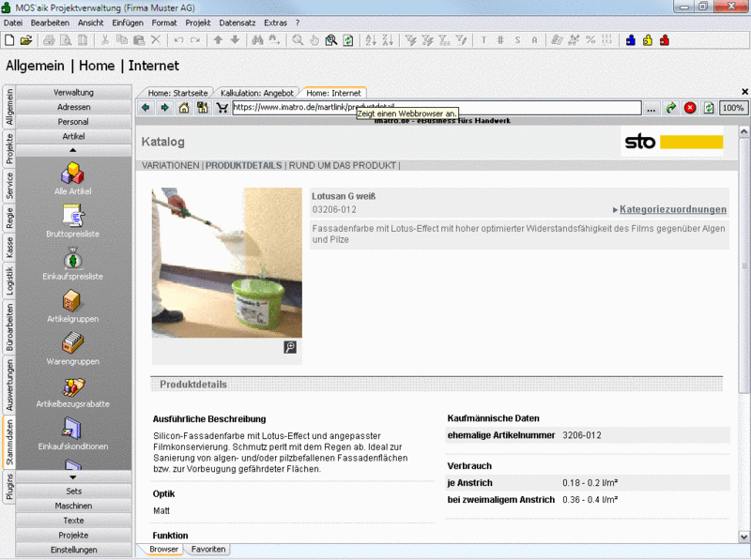The height and width of the screenshot is (560, 751).
Task: Expand the Adressen sidebar group
Action: tap(74, 107)
